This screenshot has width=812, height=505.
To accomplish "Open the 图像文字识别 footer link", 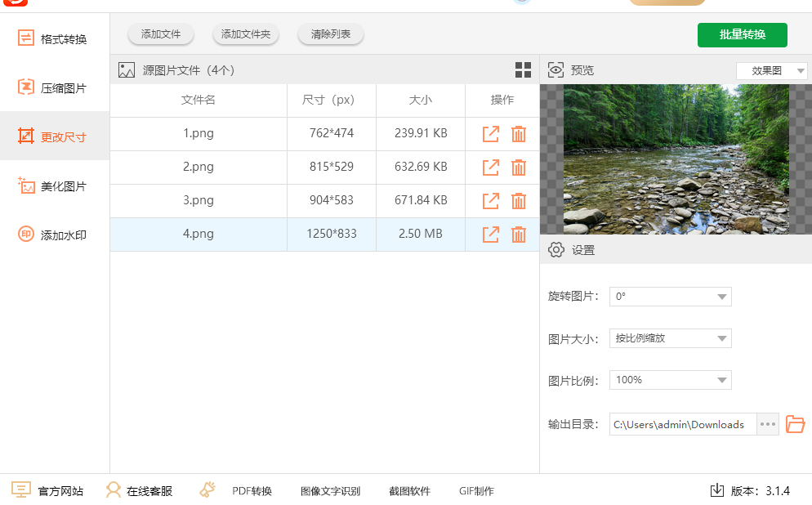I will pos(330,491).
